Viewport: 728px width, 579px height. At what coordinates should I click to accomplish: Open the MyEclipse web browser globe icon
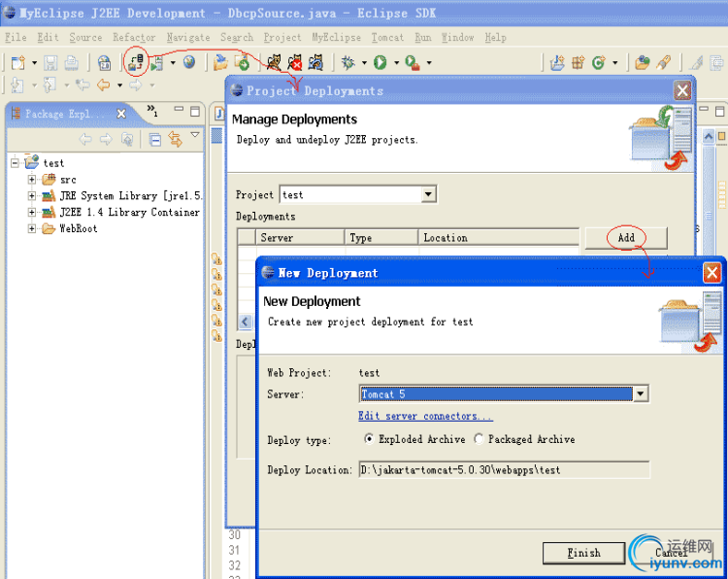click(x=189, y=62)
